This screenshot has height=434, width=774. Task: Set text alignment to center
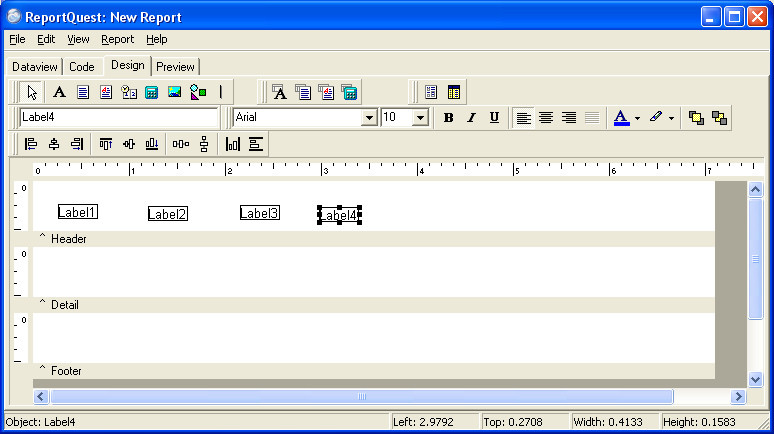pyautogui.click(x=546, y=118)
